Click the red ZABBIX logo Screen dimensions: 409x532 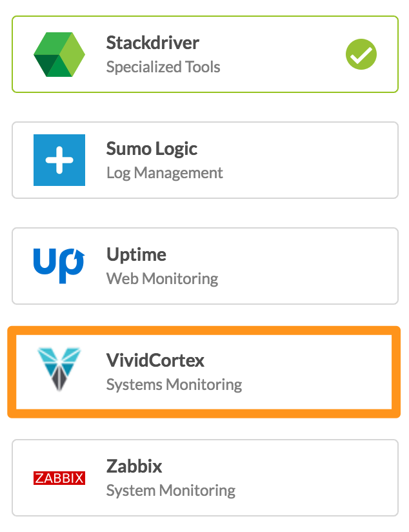(59, 478)
